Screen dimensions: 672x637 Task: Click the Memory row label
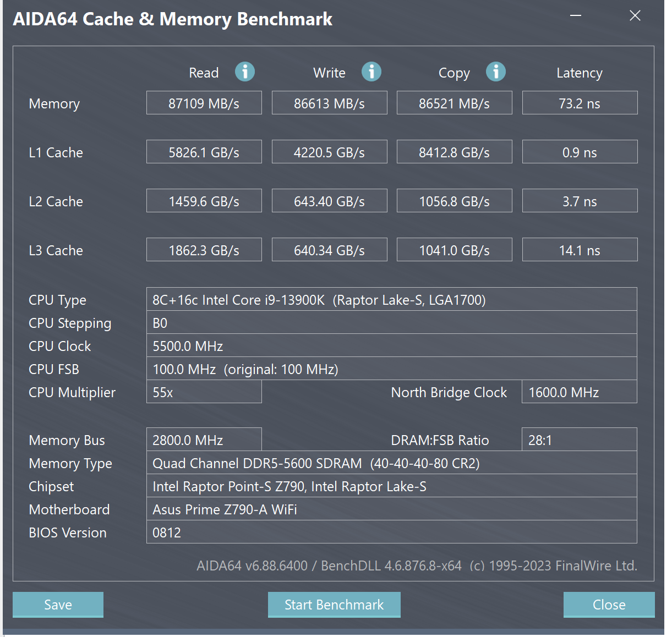[54, 104]
